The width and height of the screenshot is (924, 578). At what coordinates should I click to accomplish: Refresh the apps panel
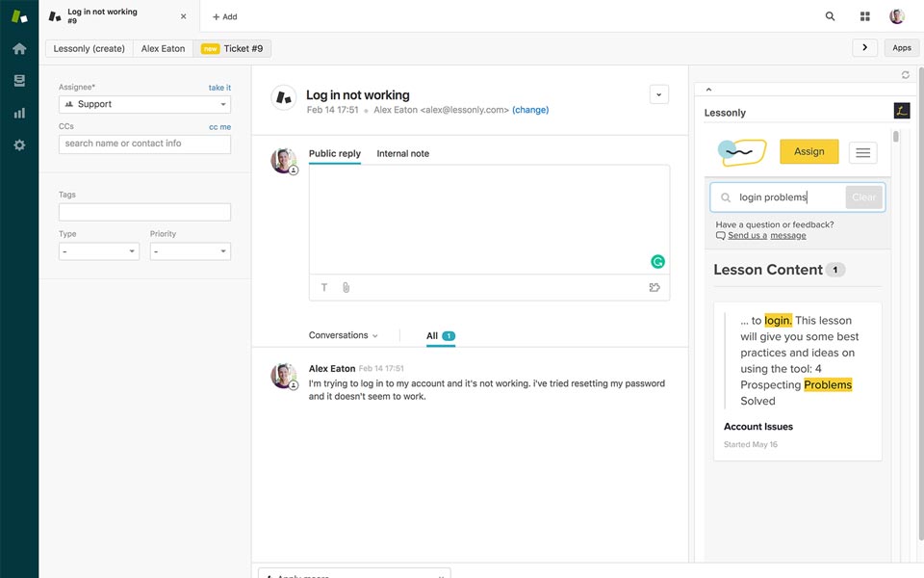[905, 75]
